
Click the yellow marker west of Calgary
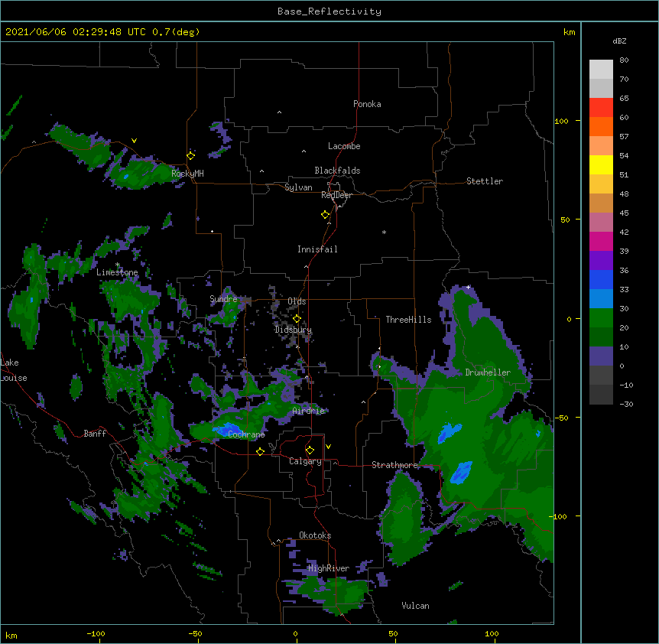tap(260, 451)
